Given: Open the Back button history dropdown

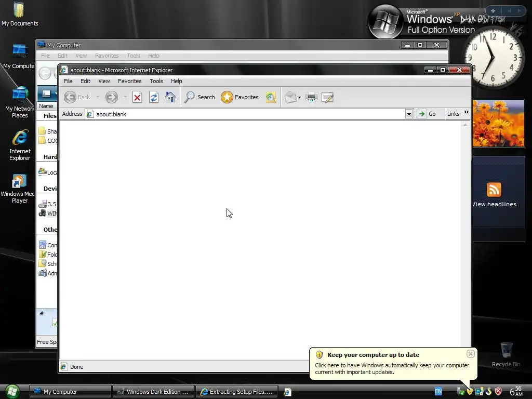Looking at the screenshot, I should coord(98,97).
